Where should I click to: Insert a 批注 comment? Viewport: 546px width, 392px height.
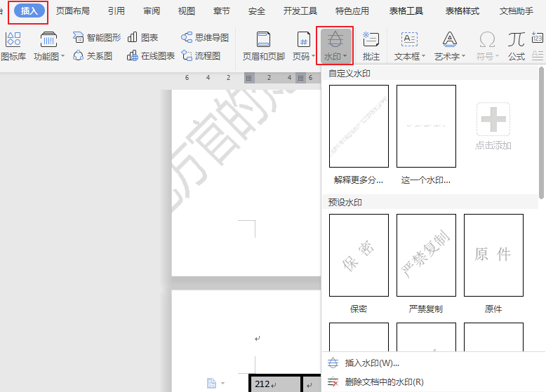click(371, 46)
